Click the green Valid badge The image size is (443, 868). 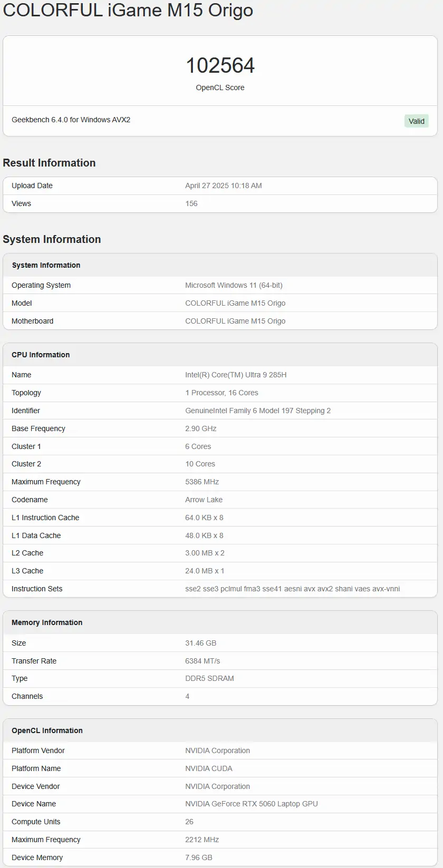[x=416, y=121]
